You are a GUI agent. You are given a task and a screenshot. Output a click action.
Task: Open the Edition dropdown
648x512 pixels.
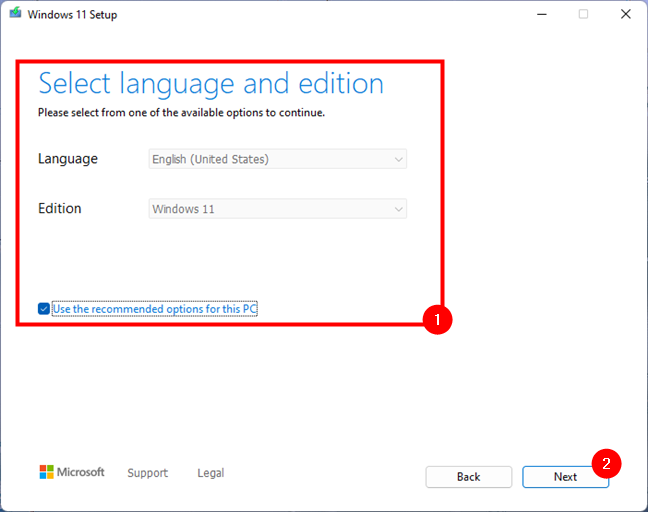[278, 209]
